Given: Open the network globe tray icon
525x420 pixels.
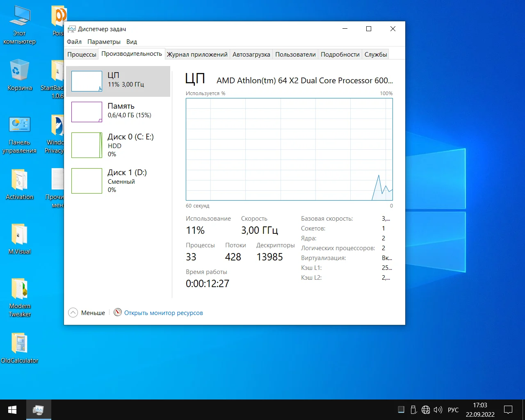Looking at the screenshot, I should [x=426, y=410].
